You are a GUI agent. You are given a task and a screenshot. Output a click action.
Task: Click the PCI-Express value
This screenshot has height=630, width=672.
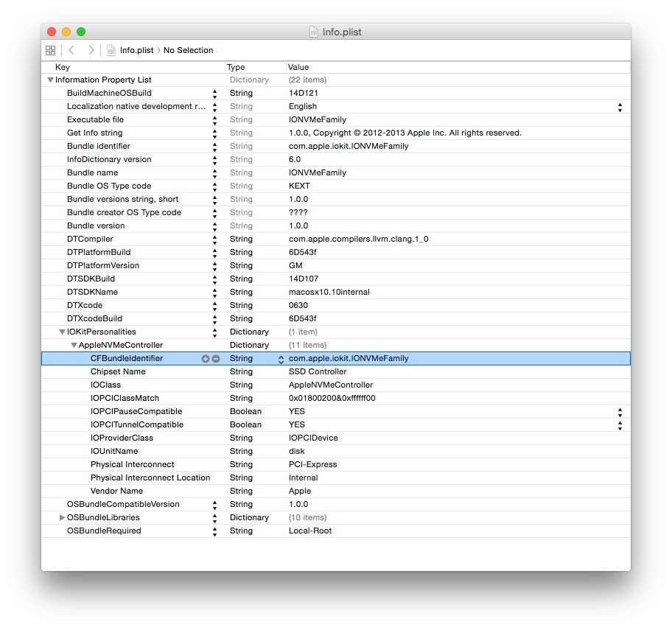click(x=313, y=464)
